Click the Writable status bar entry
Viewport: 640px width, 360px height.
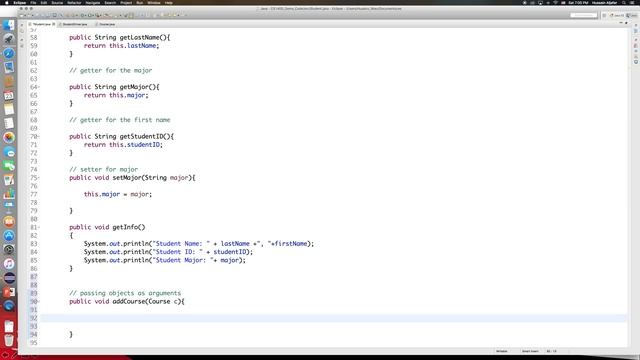tap(502, 351)
